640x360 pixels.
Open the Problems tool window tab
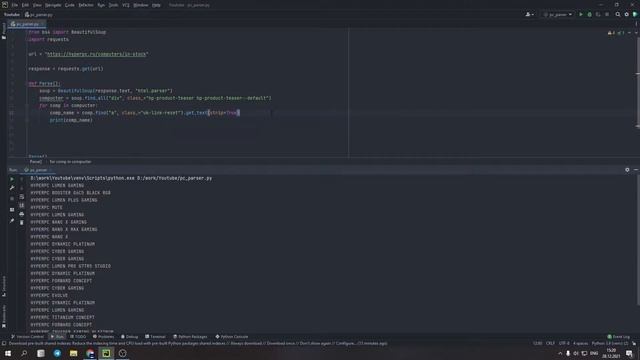103,337
